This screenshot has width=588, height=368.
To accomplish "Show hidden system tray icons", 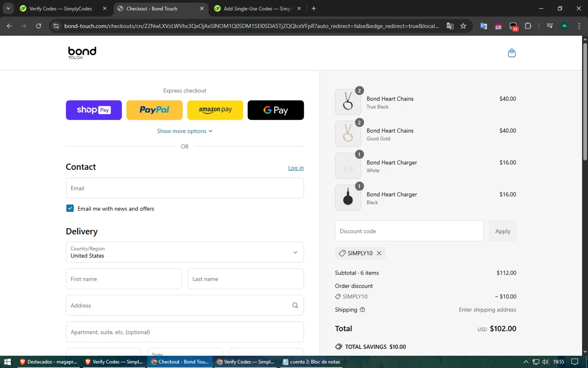I will pyautogui.click(x=526, y=362).
